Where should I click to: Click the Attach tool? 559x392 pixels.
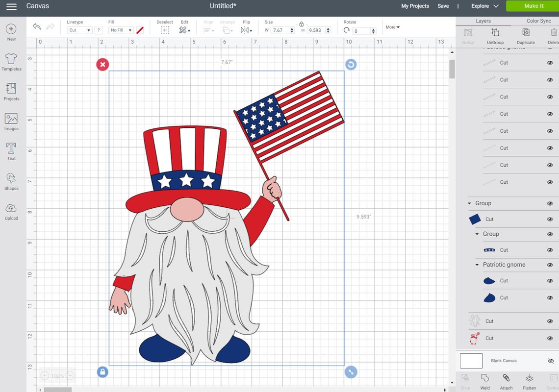(x=506, y=382)
